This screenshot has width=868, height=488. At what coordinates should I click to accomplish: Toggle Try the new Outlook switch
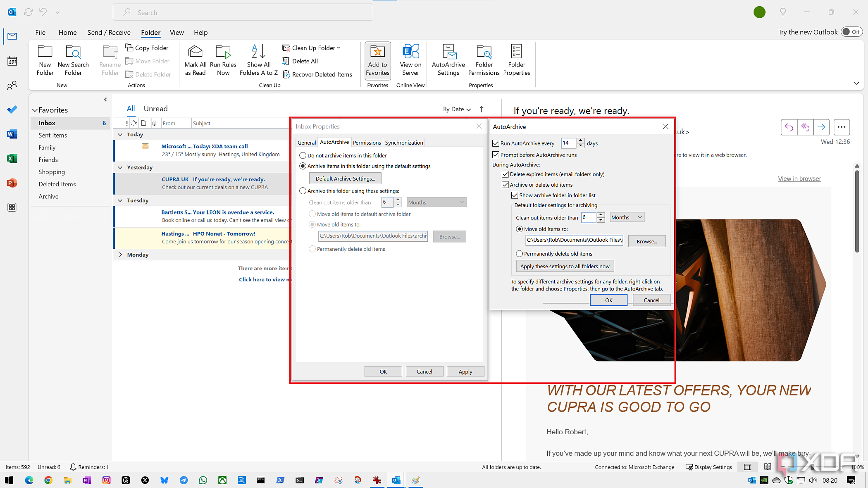coord(851,32)
